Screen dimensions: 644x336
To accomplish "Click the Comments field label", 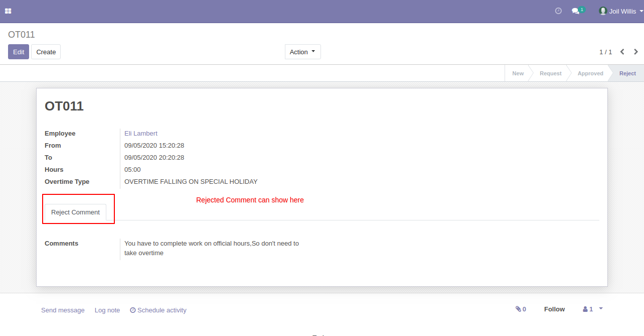I will [x=62, y=244].
